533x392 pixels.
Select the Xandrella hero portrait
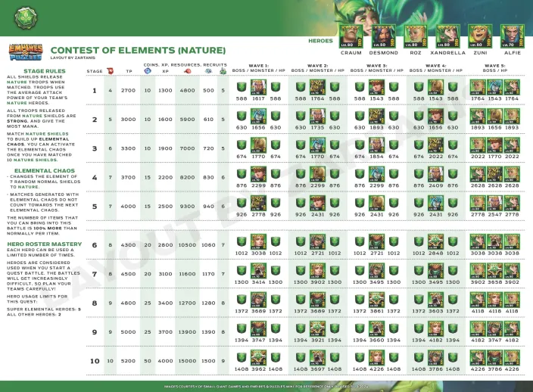point(446,36)
